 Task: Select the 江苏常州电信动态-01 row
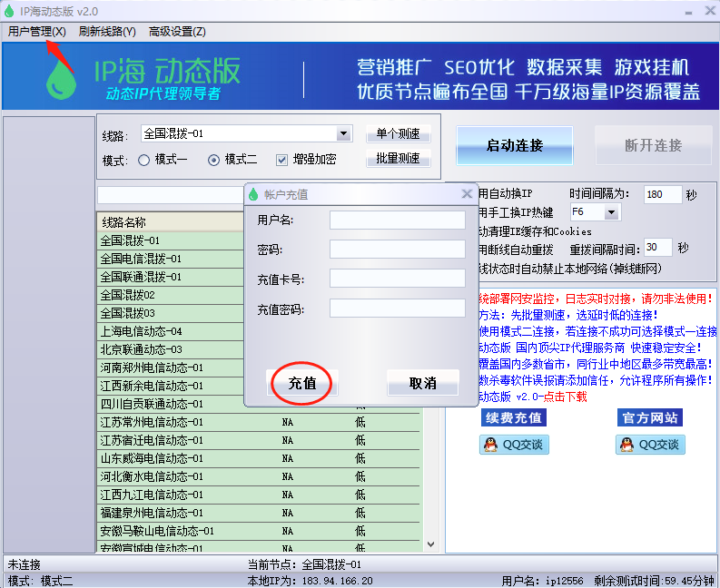[x=259, y=422]
